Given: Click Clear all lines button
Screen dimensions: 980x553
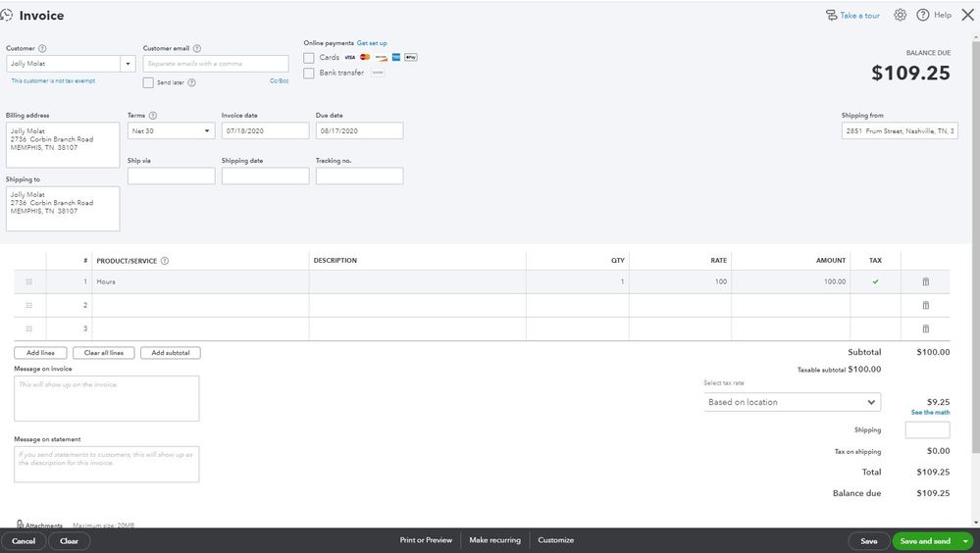Looking at the screenshot, I should [104, 353].
